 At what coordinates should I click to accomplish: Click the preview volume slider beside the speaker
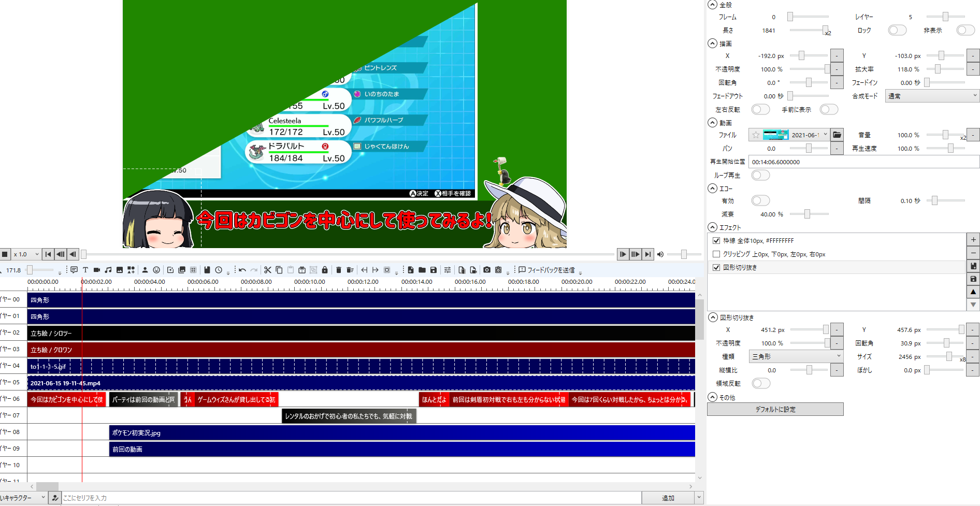pyautogui.click(x=684, y=254)
